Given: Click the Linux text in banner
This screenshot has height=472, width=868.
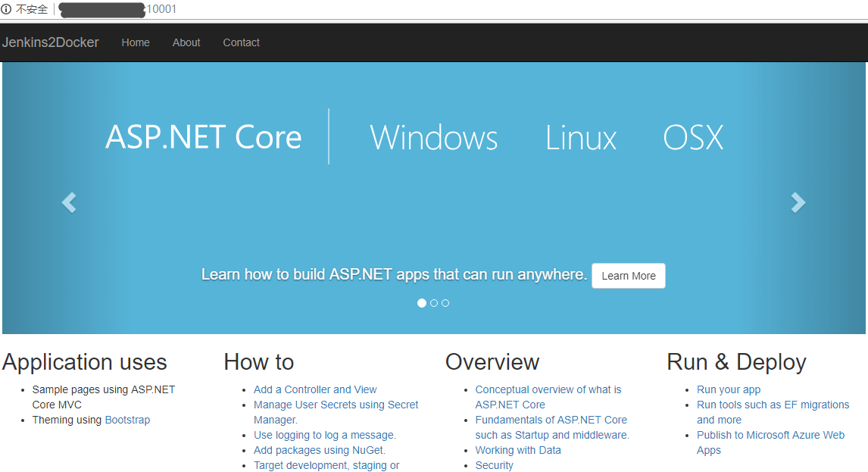Looking at the screenshot, I should (581, 137).
